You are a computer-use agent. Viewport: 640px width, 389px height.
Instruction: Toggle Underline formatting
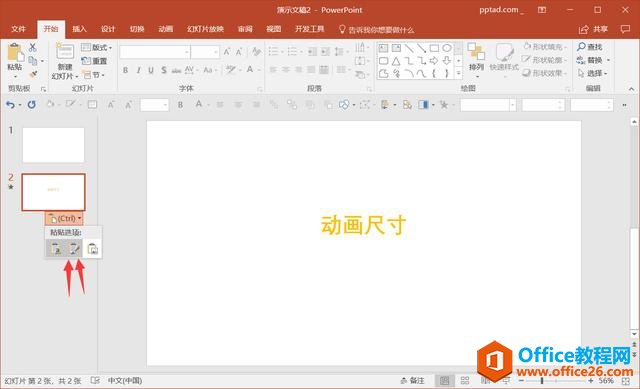pos(151,70)
